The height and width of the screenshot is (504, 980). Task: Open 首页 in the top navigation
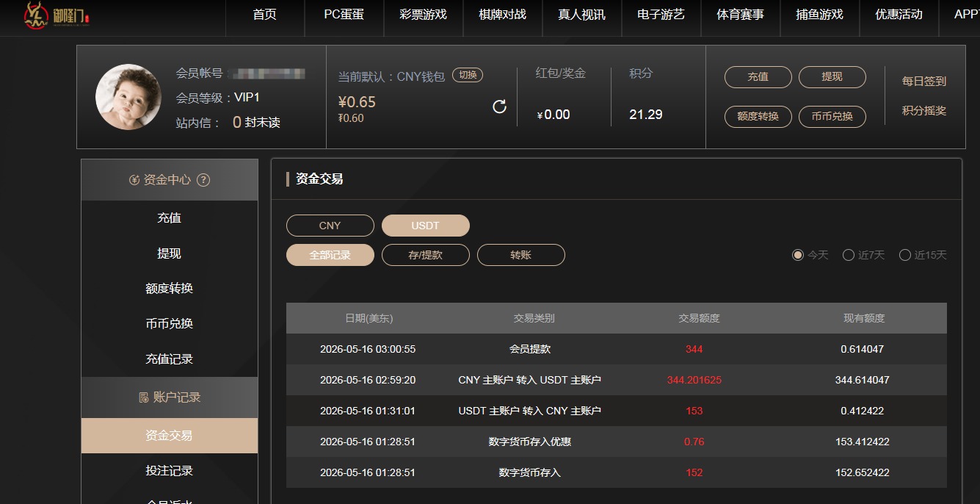tap(264, 15)
